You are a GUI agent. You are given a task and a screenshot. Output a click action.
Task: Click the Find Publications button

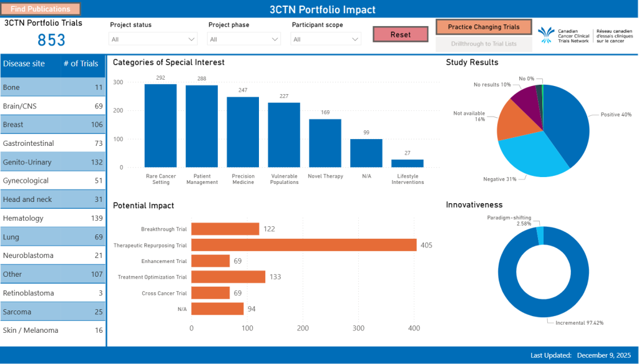click(41, 9)
